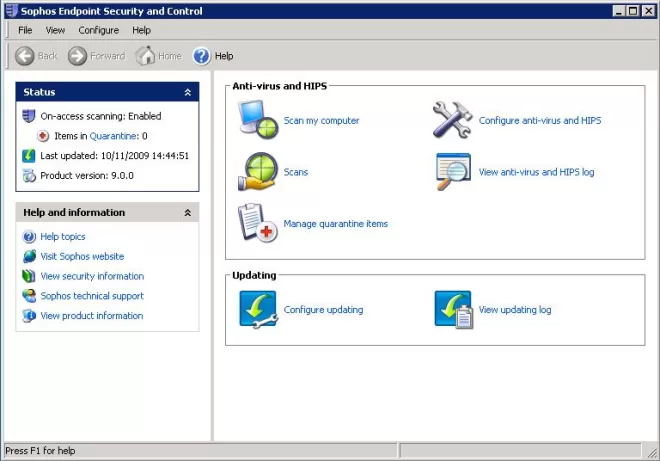Open Sophos technical support link

click(x=92, y=296)
